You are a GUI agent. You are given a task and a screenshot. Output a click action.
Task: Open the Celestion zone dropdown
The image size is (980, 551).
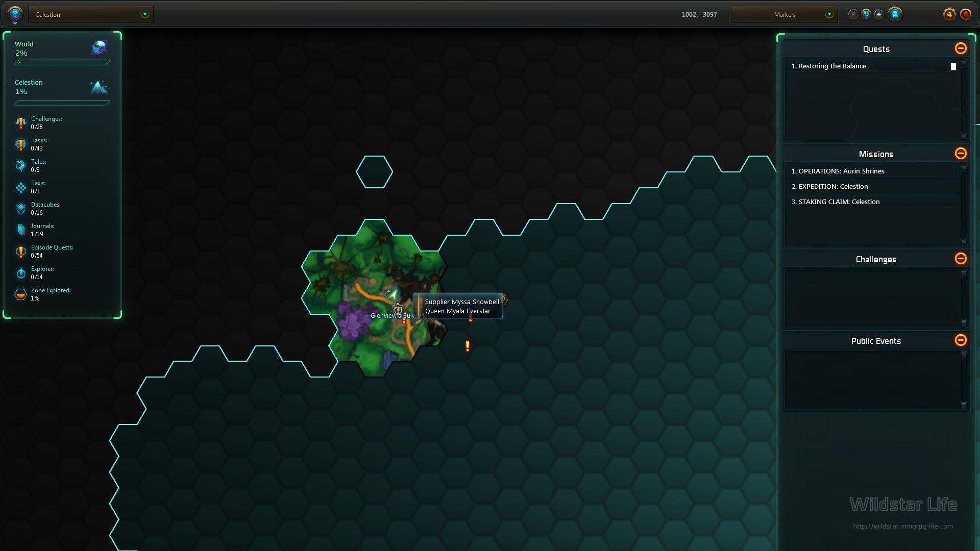click(x=91, y=14)
